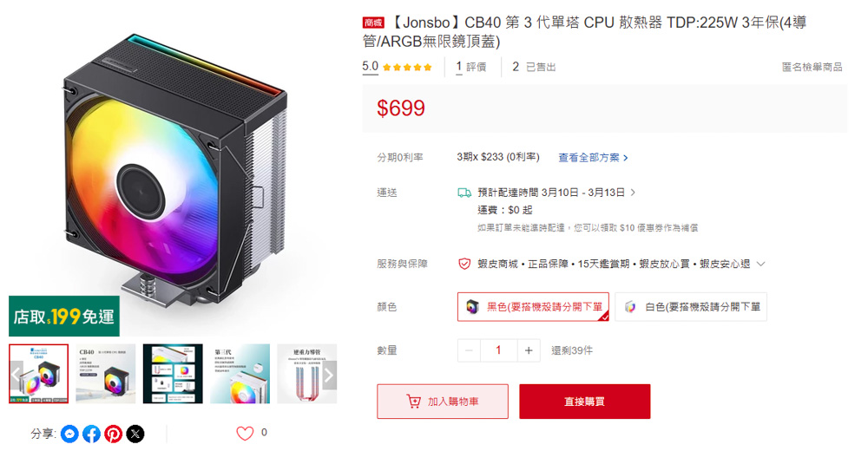Share product via Messenger icon
Screen dimensions: 868x451
(69, 434)
